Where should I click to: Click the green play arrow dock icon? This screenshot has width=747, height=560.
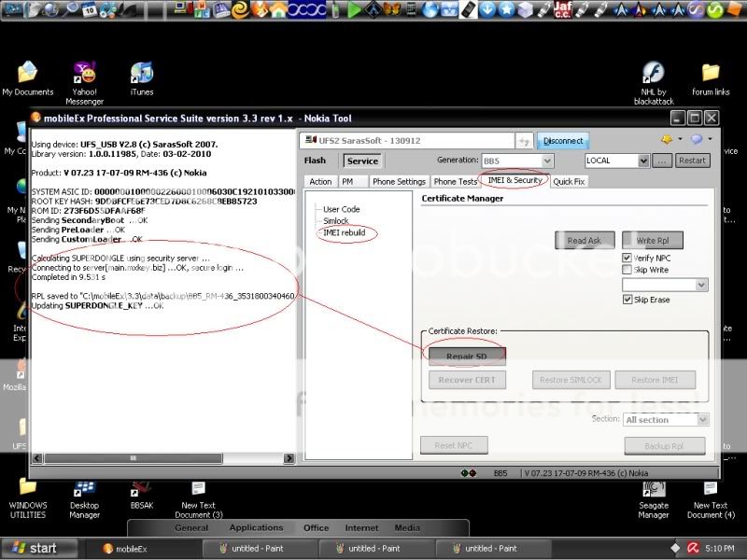pyautogui.click(x=354, y=10)
